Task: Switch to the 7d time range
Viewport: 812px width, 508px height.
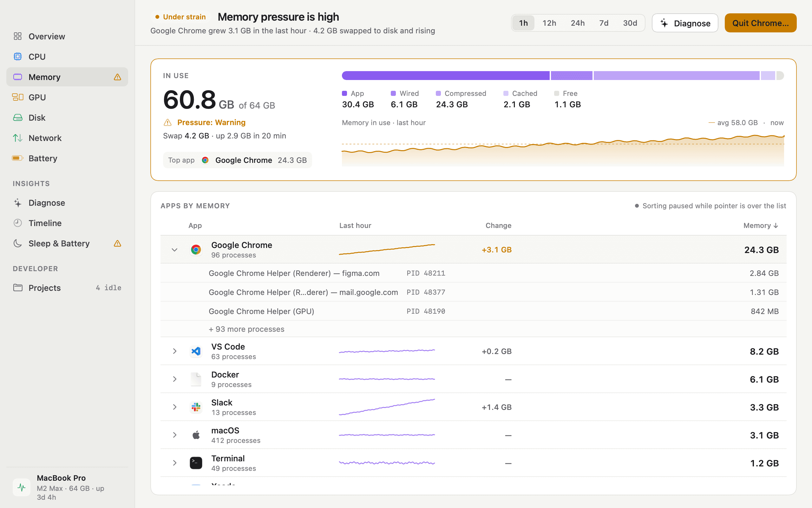Action: coord(604,23)
